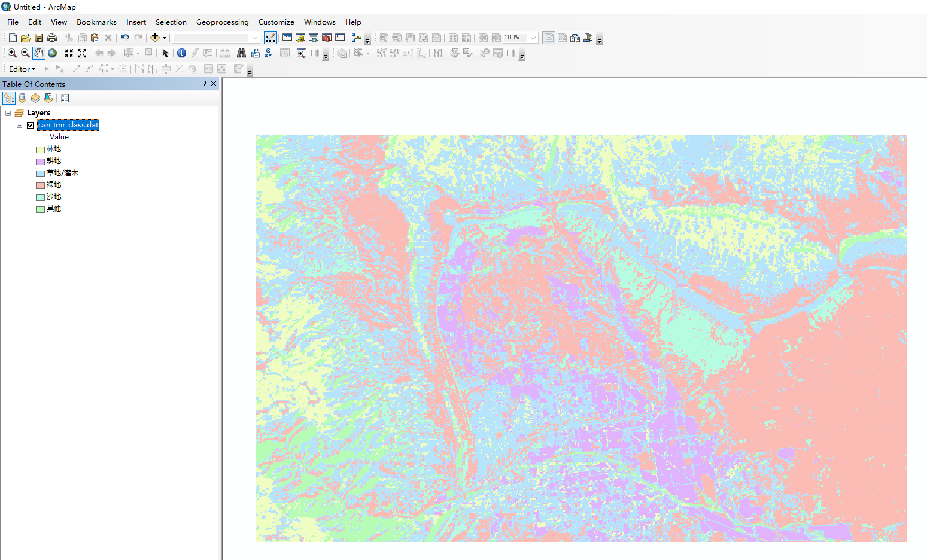
Task: Switch Table Of Contents to List By Source
Action: click(22, 98)
